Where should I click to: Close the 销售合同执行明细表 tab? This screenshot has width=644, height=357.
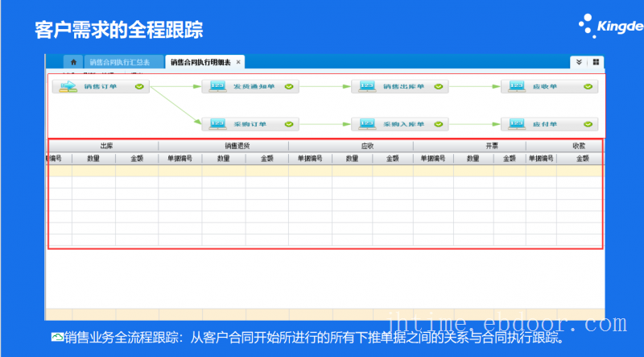click(238, 62)
